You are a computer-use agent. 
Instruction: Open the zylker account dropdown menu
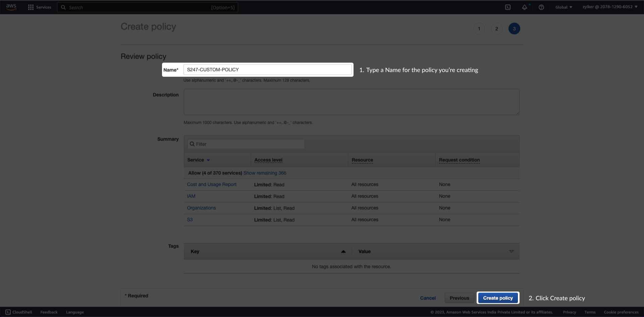tap(610, 7)
